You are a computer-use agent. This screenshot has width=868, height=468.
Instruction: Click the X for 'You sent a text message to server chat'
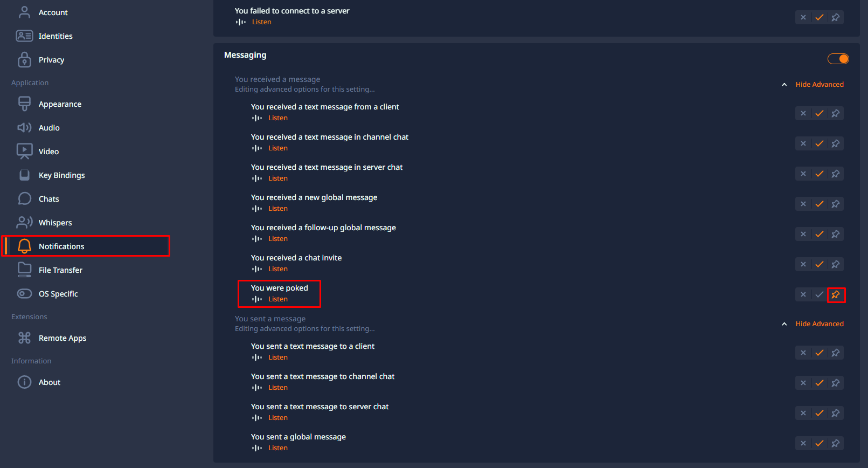pyautogui.click(x=803, y=413)
